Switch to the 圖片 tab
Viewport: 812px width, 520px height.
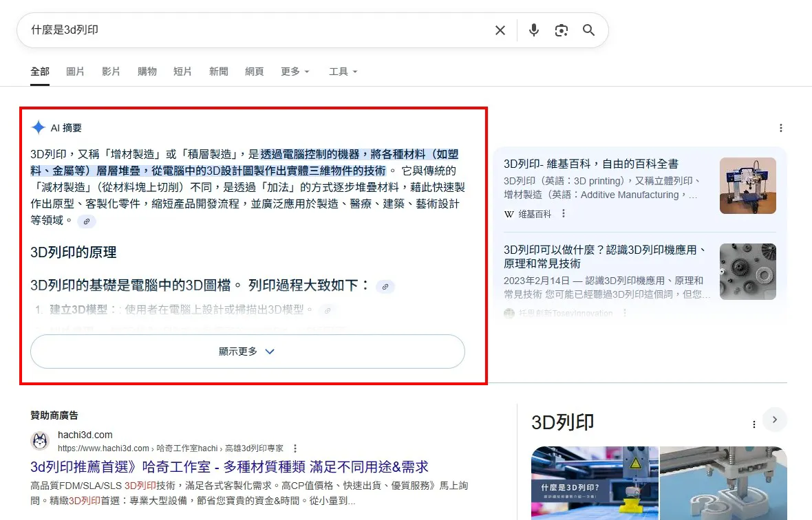click(x=75, y=71)
